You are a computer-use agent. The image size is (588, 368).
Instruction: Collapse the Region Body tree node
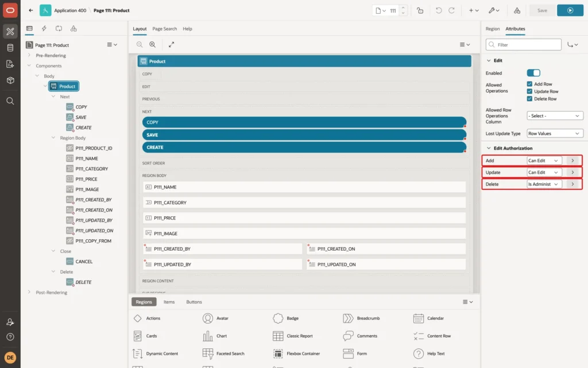[x=53, y=138]
